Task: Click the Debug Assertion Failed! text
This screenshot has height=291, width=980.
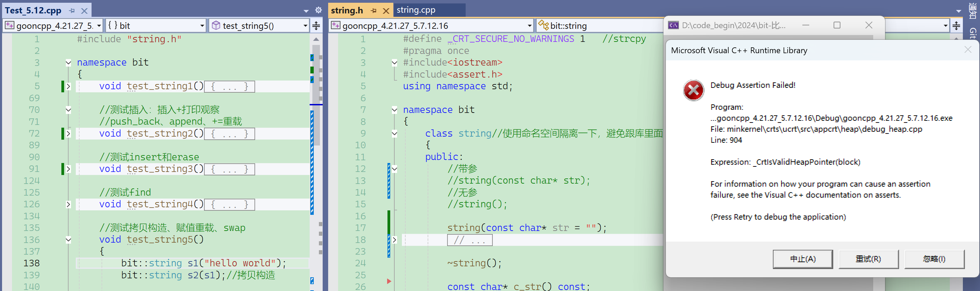Action: tap(753, 85)
